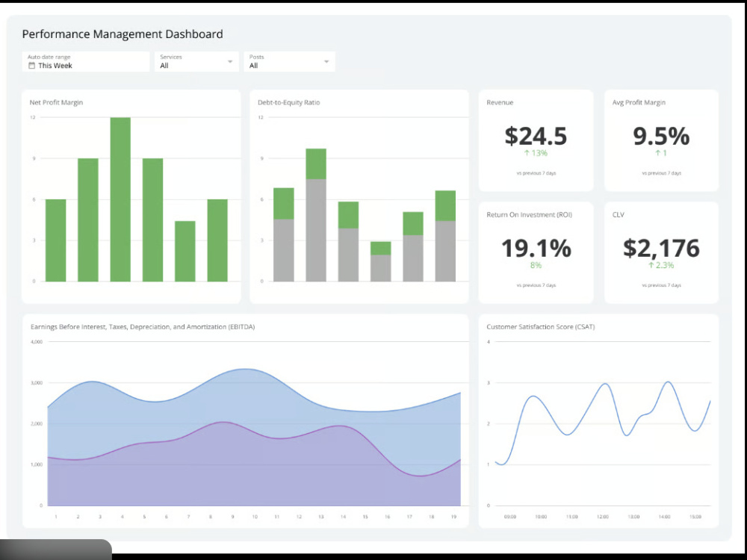747x560 pixels.
Task: Click the $24.5 revenue value
Action: [536, 136]
